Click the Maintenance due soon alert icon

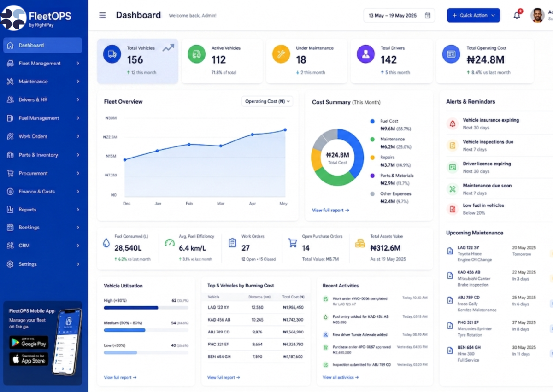click(x=453, y=189)
